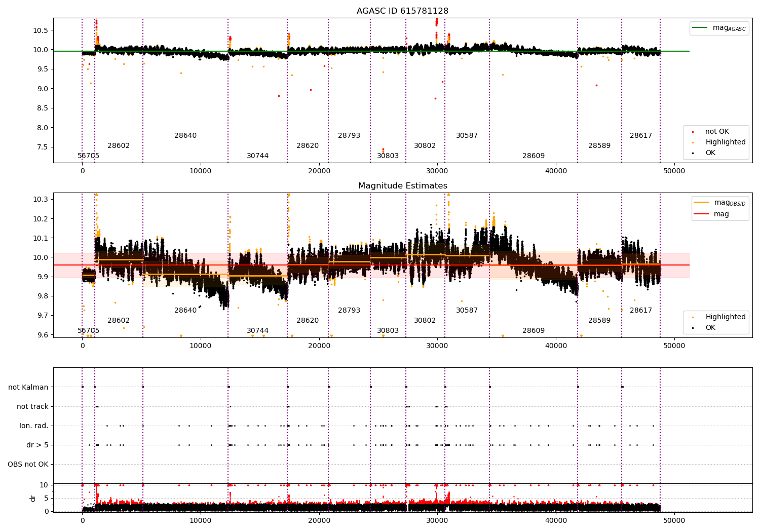The image size is (760, 532).
Task: Click OBSID label 28609 in middle plot
Action: click(x=534, y=331)
